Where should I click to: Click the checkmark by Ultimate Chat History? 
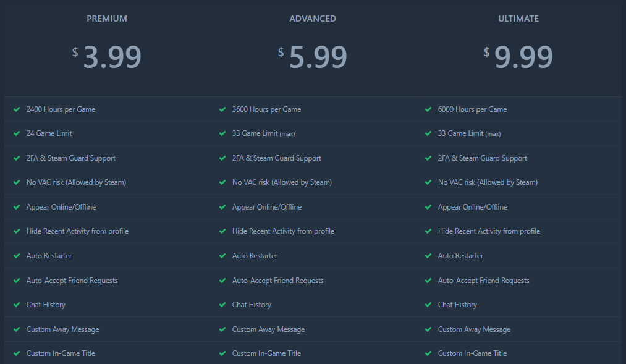click(428, 305)
